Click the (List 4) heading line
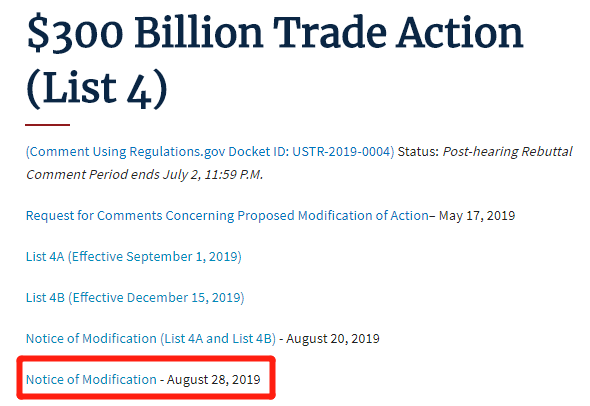 (x=97, y=90)
